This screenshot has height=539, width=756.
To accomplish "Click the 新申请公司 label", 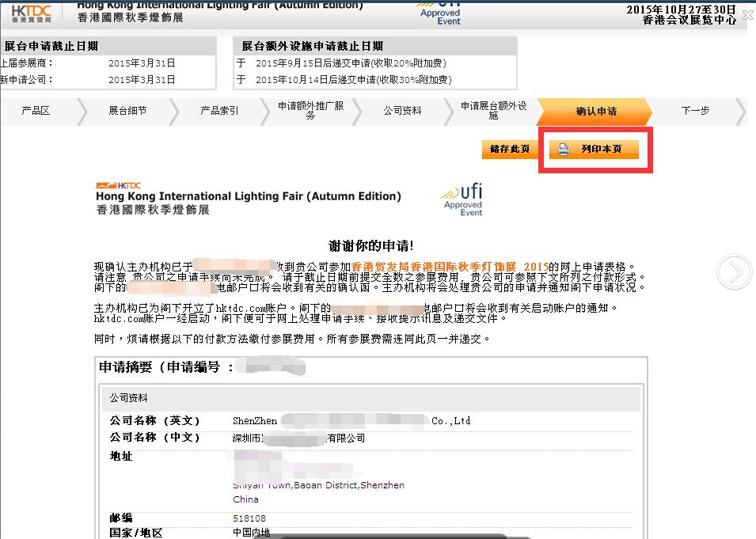I will point(26,80).
